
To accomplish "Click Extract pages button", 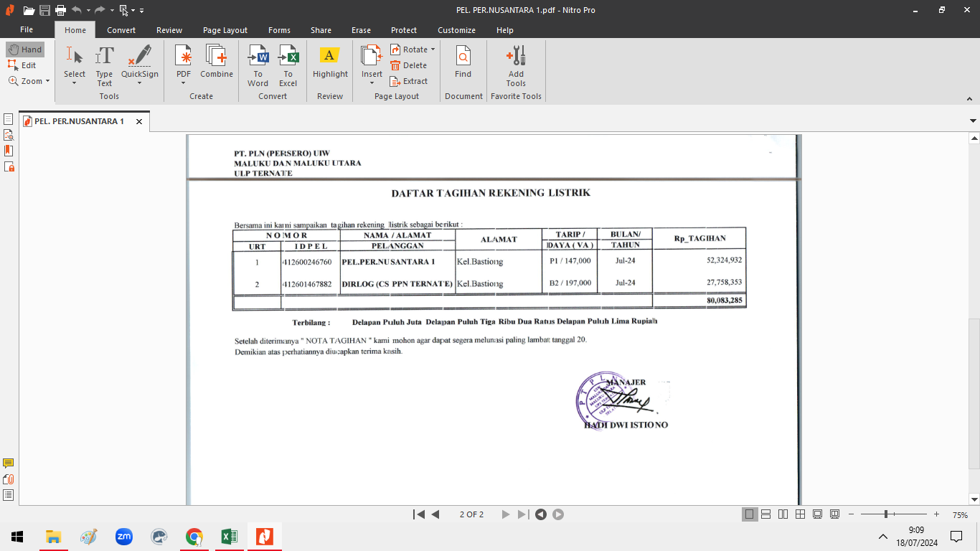I will pos(409,81).
